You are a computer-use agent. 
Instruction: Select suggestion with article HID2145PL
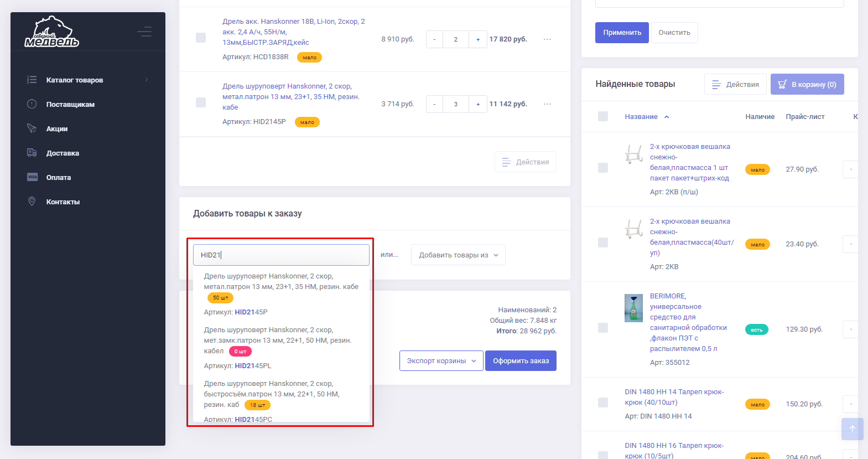click(x=281, y=348)
